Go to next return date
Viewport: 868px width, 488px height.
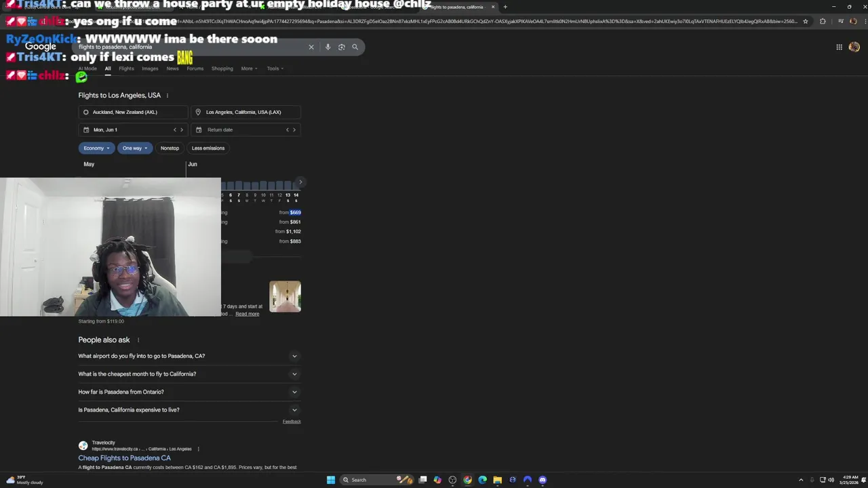click(x=294, y=129)
